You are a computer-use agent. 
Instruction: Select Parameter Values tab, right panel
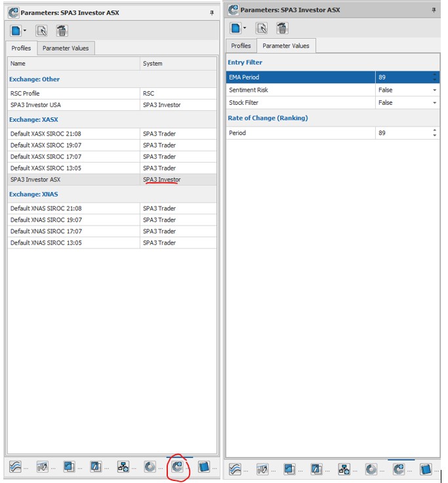[286, 46]
